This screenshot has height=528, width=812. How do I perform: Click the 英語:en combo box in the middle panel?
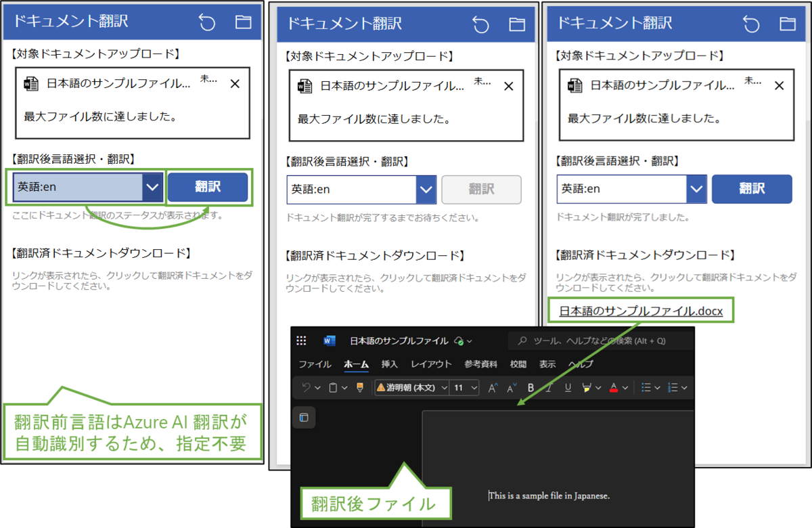[x=361, y=190]
